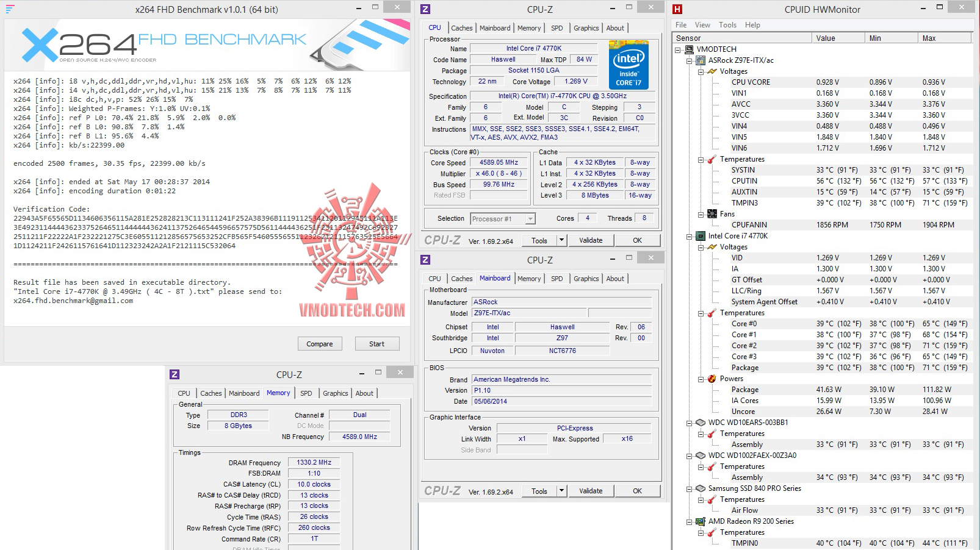Click the graphics card icon beside AMD Radeon R9 200 Series

pyautogui.click(x=701, y=521)
